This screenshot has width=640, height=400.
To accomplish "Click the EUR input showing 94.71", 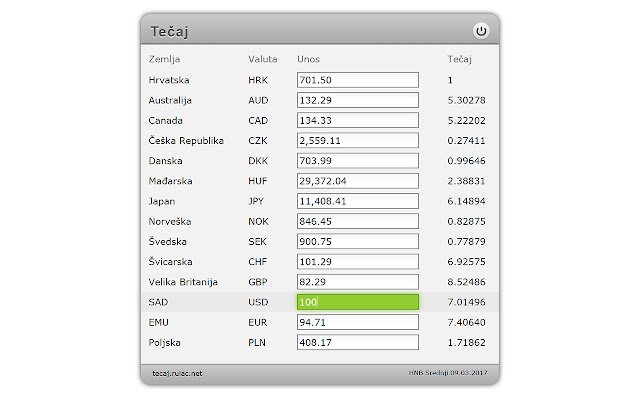I will point(358,322).
